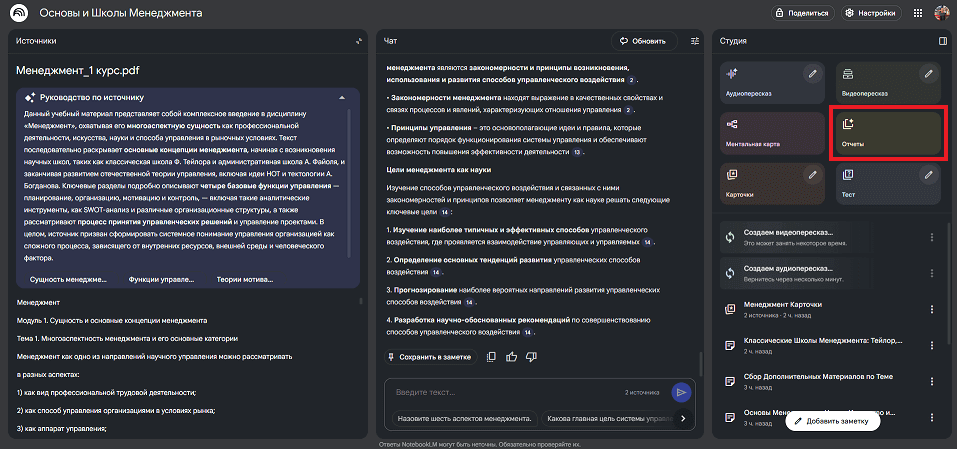The width and height of the screenshot is (957, 449).
Task: Copy the chat answer
Action: coord(491,357)
